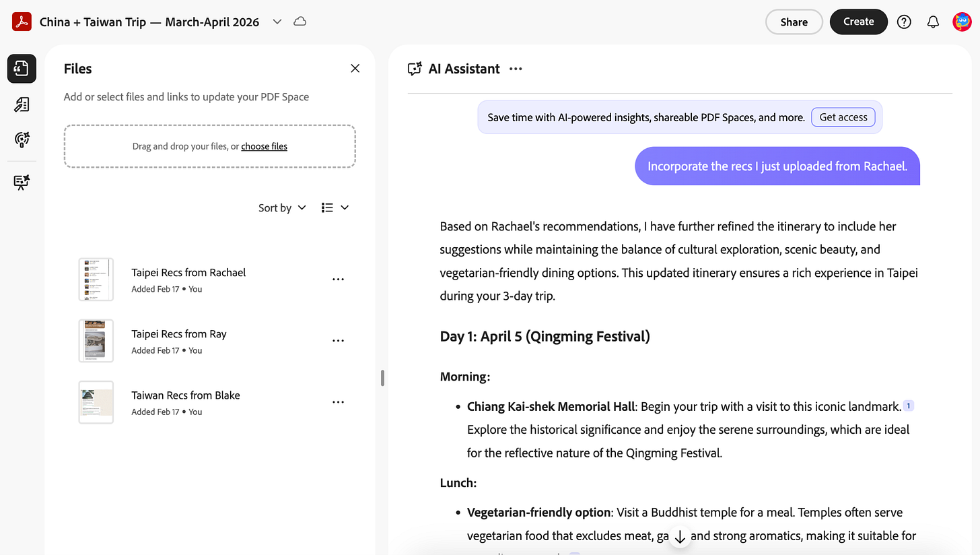Open Taipei Recs from Rachael thumbnail
The width and height of the screenshot is (980, 555).
96,279
